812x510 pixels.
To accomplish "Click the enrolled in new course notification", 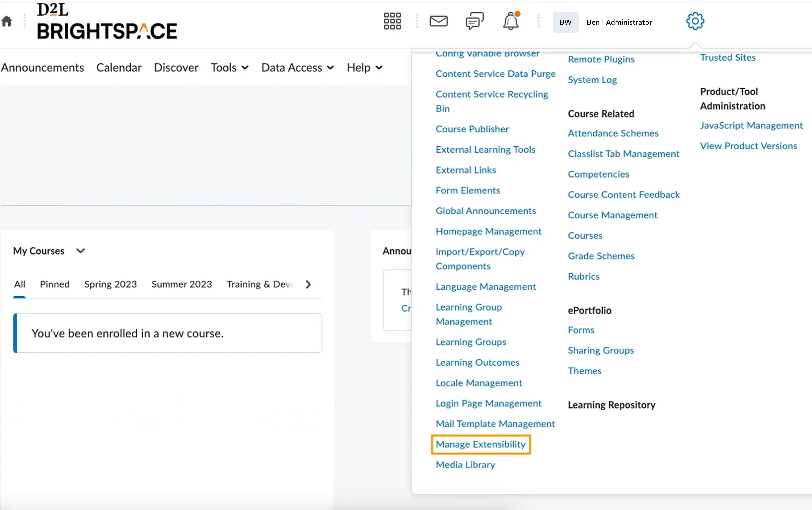I will click(167, 333).
